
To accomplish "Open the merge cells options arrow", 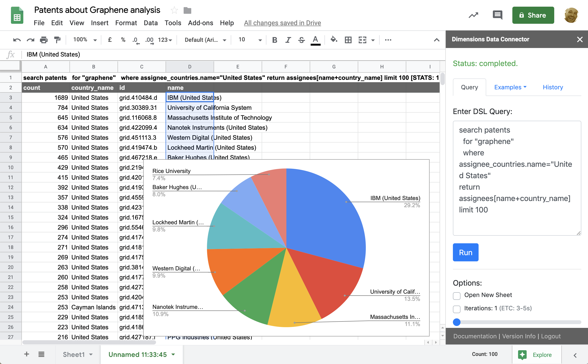I will click(x=373, y=40).
